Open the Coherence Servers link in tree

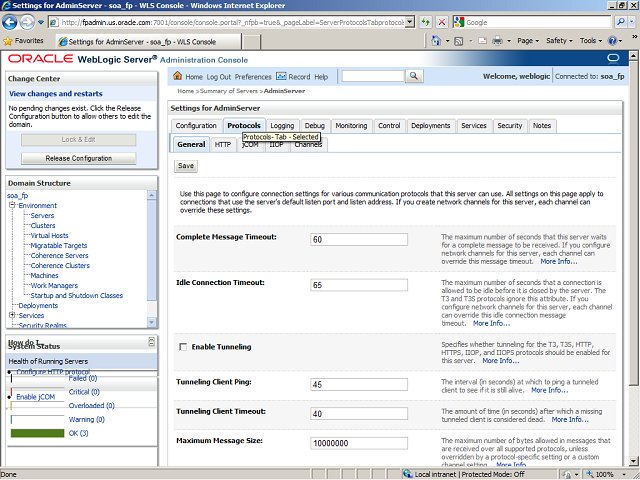tap(59, 255)
